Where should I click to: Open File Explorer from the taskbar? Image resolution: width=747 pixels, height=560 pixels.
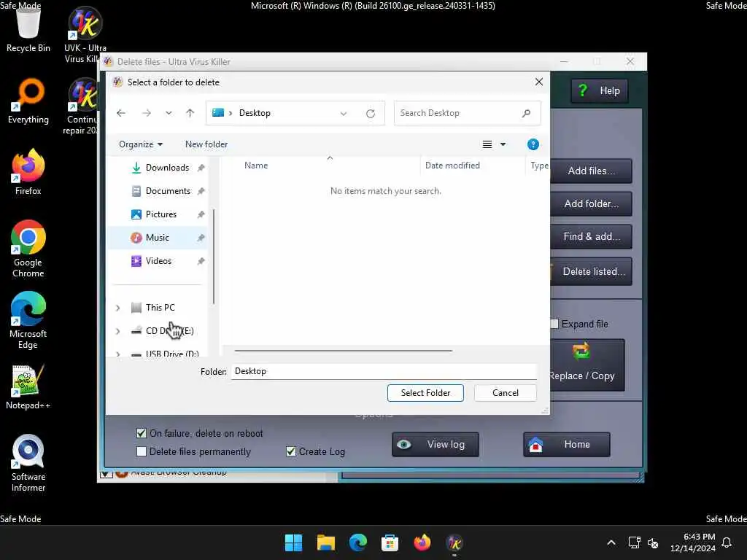point(326,542)
